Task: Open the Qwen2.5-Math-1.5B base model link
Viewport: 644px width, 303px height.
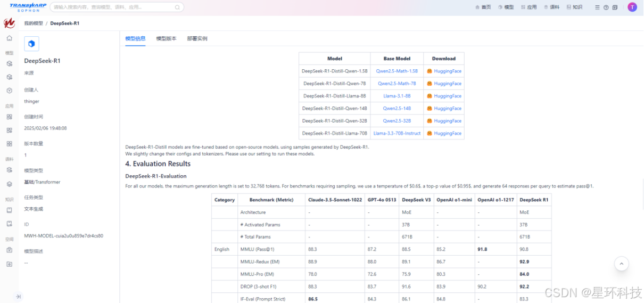Action: click(397, 71)
